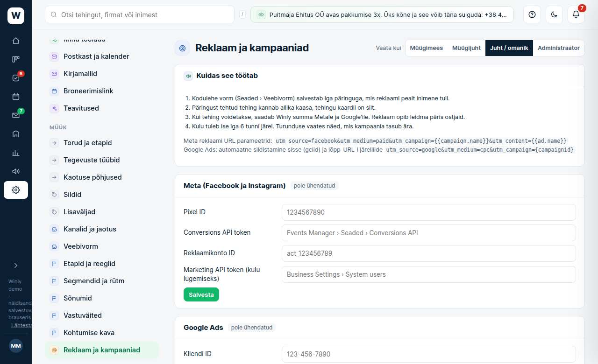This screenshot has width=598, height=364.
Task: Open Postkast ja kalender settings
Action: pos(102,56)
